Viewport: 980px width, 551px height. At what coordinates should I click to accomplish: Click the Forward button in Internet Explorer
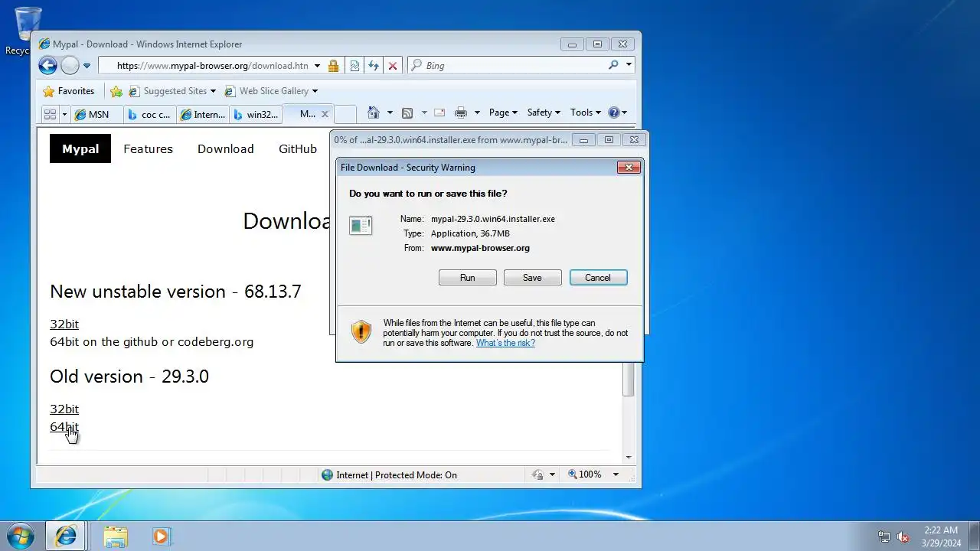point(70,66)
